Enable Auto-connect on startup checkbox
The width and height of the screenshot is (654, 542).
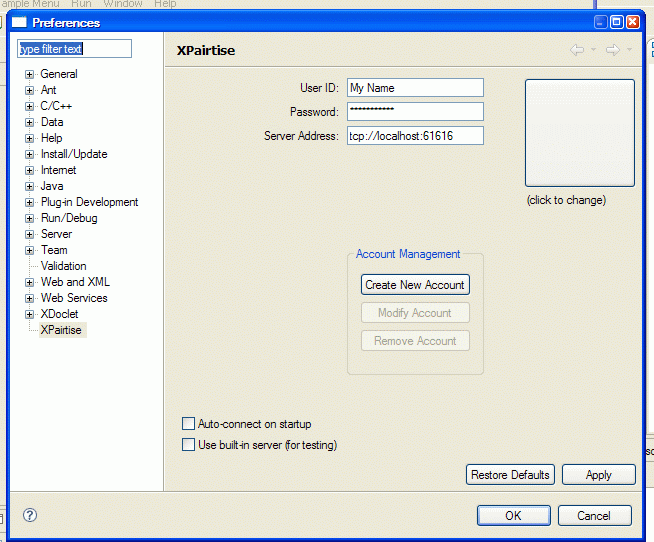tap(188, 424)
